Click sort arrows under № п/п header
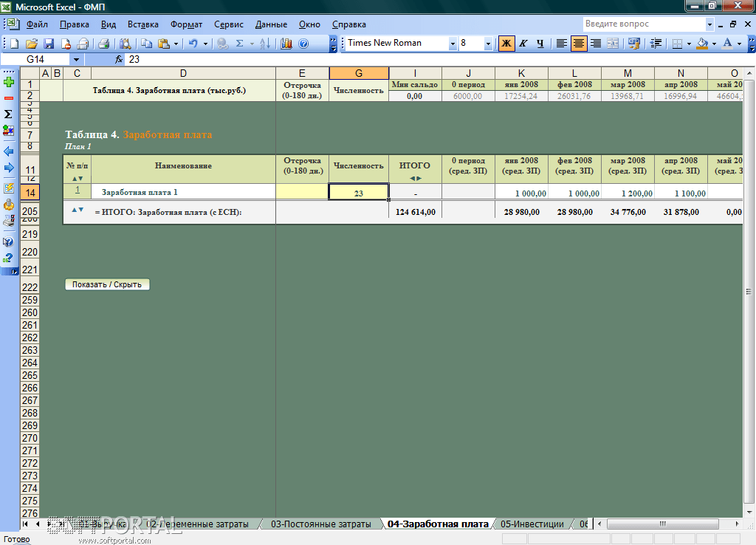The height and width of the screenshot is (545, 756). (77, 179)
